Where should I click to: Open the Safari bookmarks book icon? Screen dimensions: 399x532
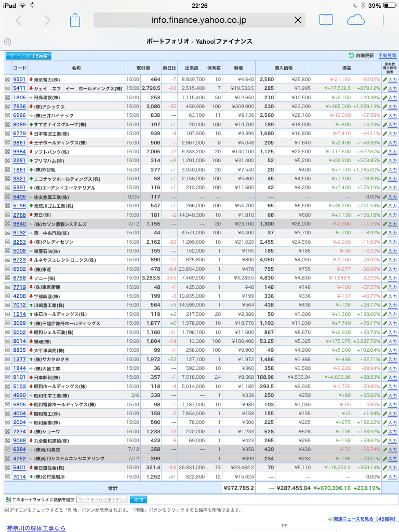coord(326,20)
